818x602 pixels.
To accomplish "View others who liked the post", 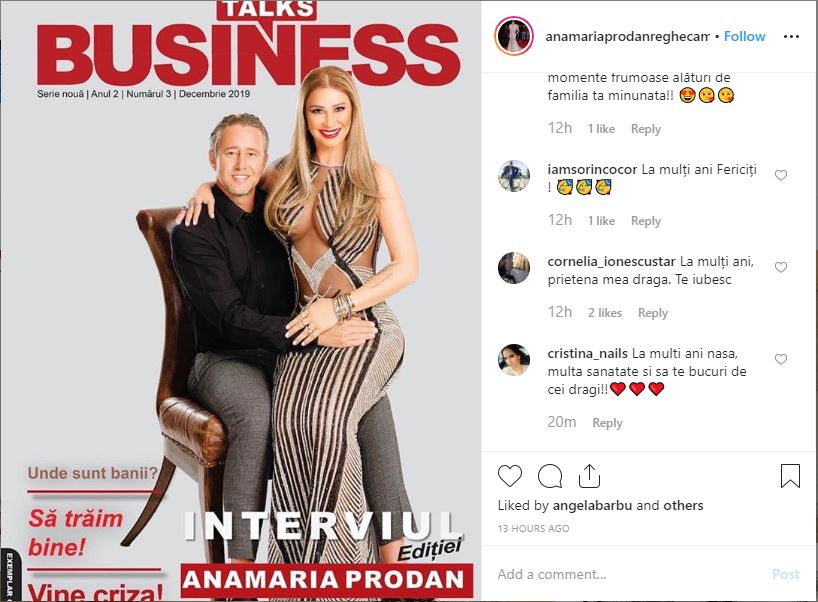I will (683, 505).
